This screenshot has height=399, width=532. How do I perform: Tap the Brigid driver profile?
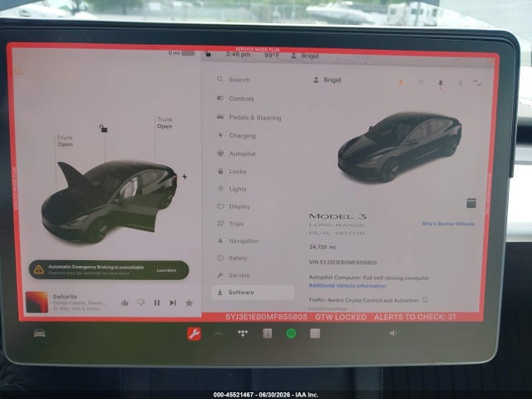click(x=327, y=80)
